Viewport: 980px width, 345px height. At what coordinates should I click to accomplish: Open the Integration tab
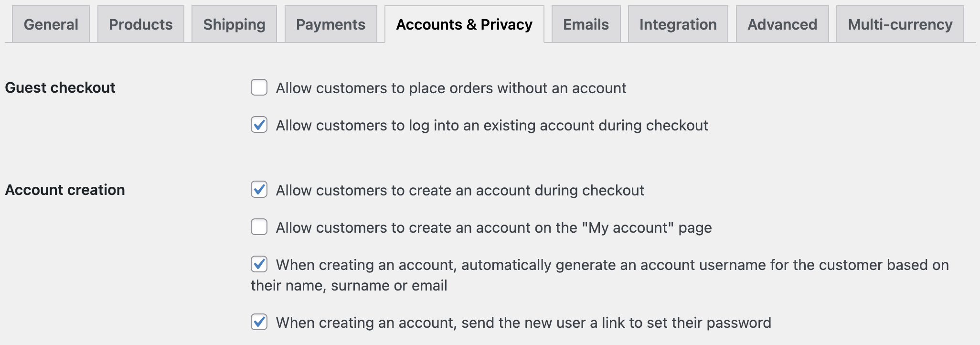tap(678, 24)
